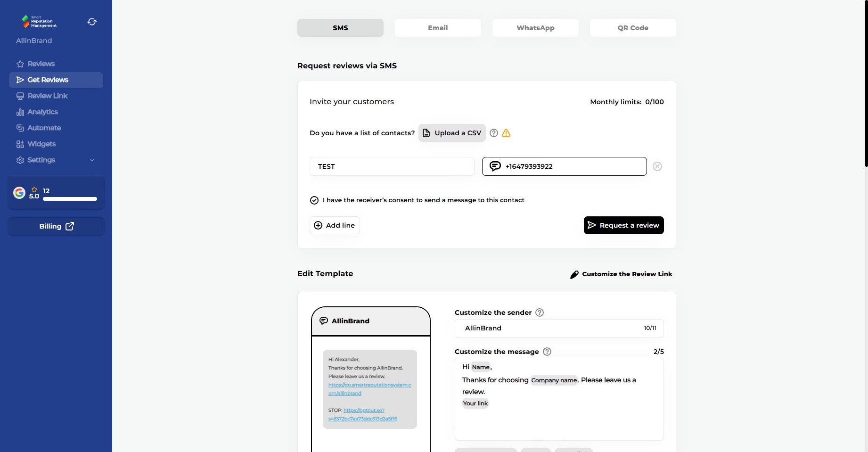
Task: Click Customize the Review Link
Action: [621, 274]
